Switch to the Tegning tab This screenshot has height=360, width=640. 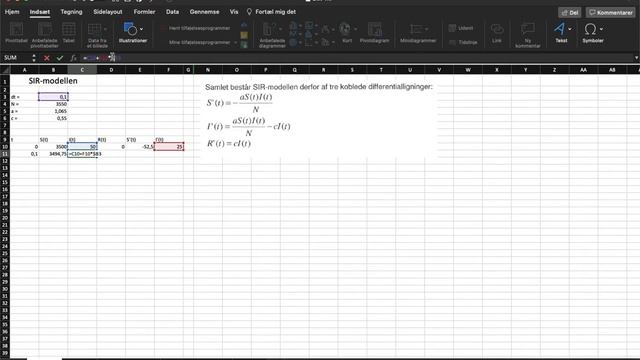point(71,12)
